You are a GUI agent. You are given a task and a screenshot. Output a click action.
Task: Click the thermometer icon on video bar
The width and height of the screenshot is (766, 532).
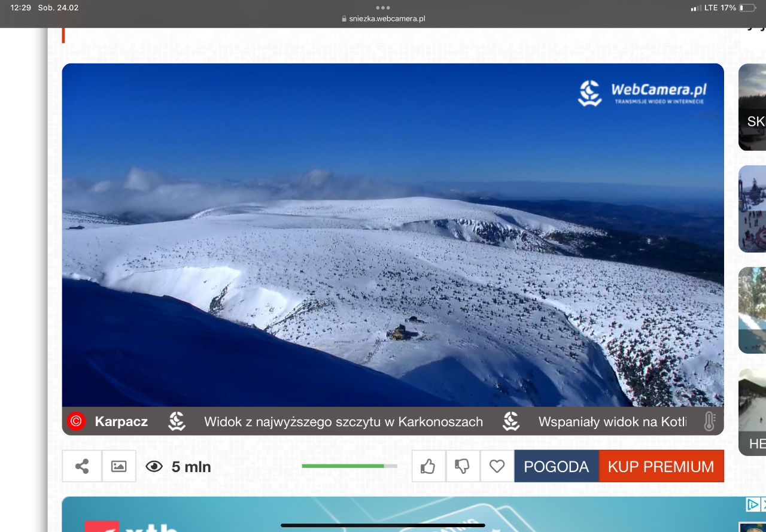point(710,421)
